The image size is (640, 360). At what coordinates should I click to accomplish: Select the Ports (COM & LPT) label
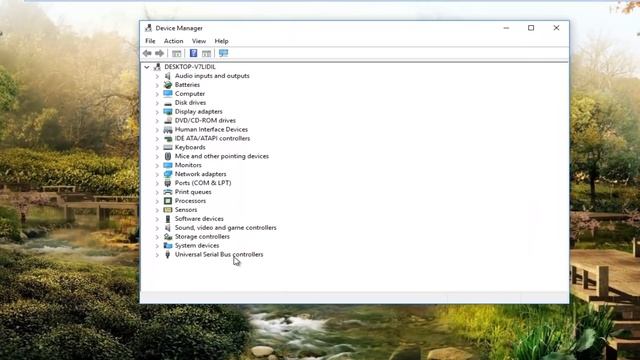pyautogui.click(x=203, y=183)
